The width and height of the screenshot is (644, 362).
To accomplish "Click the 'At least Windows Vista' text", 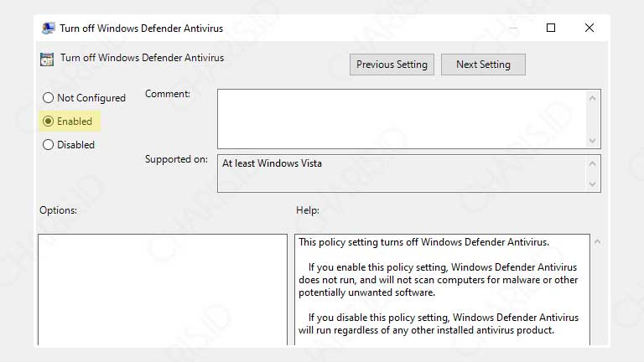I will coord(272,163).
